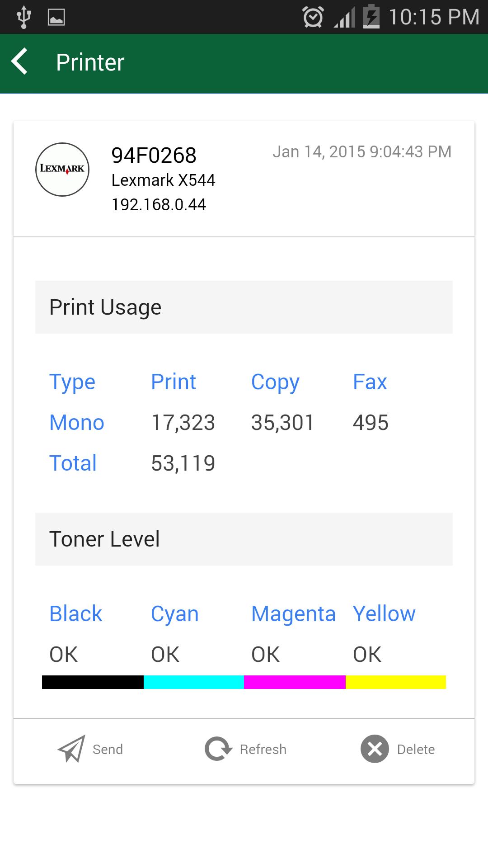Select the printer name 94F0268
The image size is (488, 868).
click(154, 155)
